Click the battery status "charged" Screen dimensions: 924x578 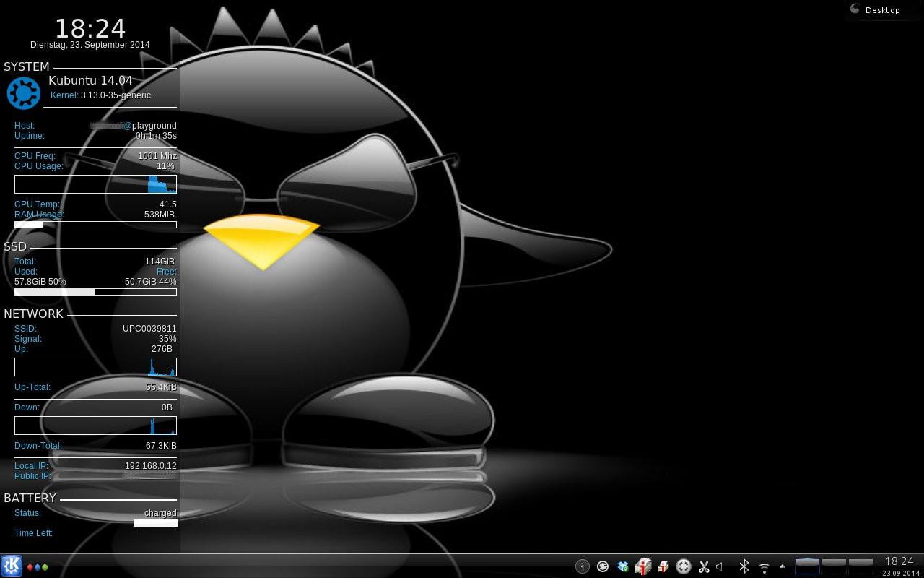160,513
